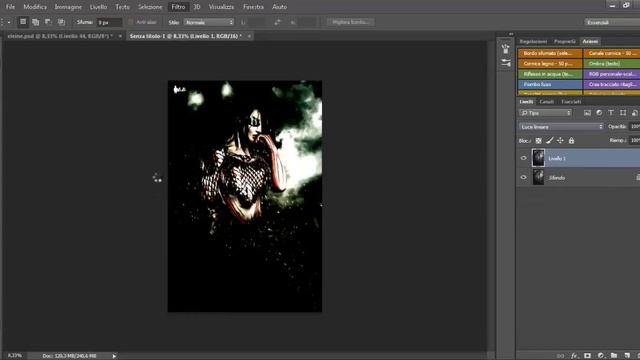This screenshot has width=640, height=360.
Task: Add layer style fx icon
Action: tap(574, 356)
